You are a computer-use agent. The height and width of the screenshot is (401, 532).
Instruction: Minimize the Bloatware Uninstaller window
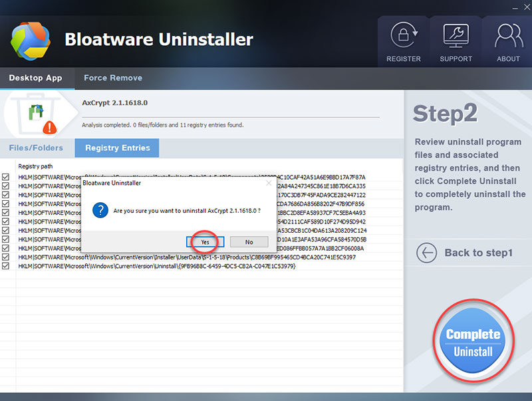515,8
